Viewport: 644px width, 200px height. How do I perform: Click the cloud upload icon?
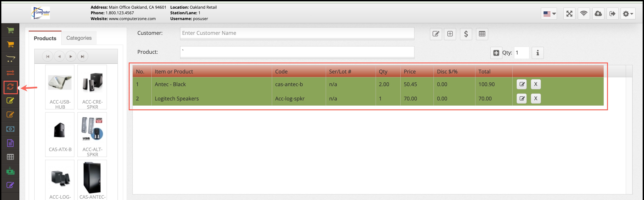tap(598, 14)
